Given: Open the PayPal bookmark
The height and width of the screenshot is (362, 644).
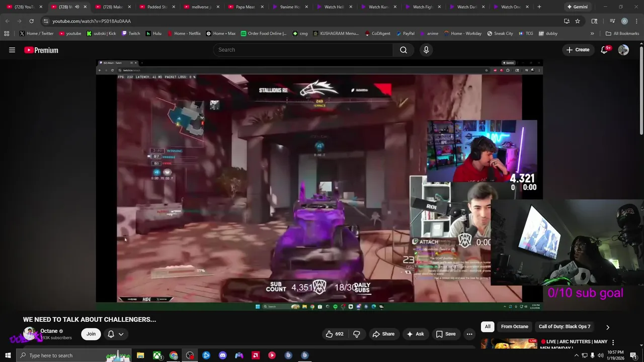Looking at the screenshot, I should click(405, 34).
